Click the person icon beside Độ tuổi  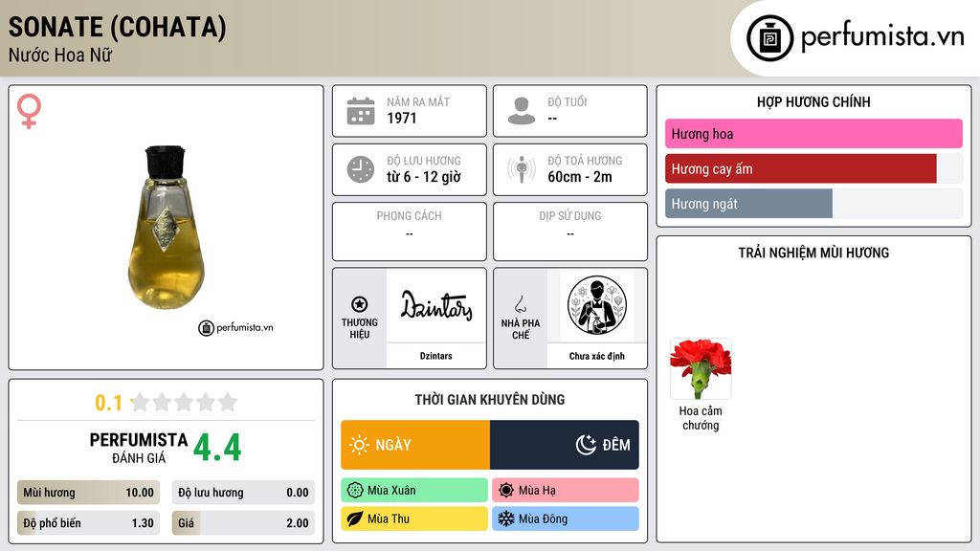(x=522, y=111)
